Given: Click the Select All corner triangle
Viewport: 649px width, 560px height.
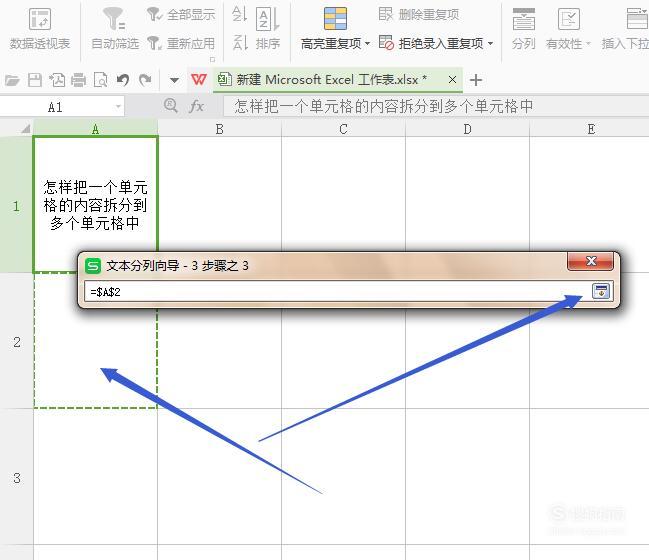Looking at the screenshot, I should point(26,129).
